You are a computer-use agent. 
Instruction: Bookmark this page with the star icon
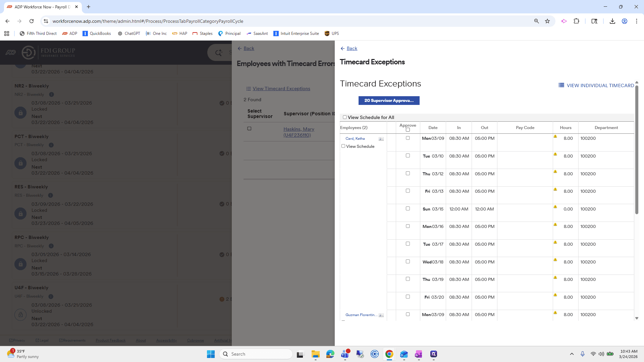pyautogui.click(x=547, y=21)
